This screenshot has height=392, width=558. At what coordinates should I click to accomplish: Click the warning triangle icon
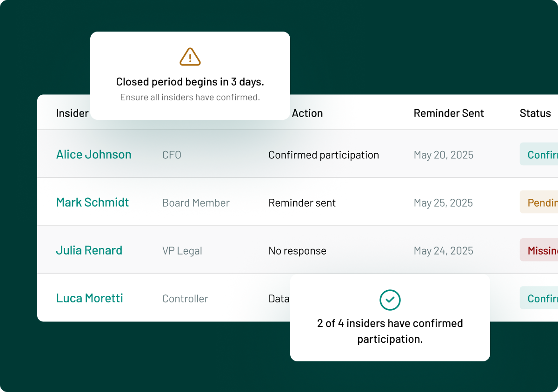tap(190, 56)
